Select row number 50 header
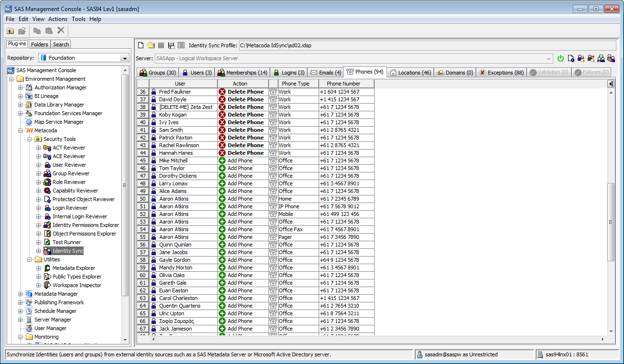The image size is (624, 364). pos(142,199)
